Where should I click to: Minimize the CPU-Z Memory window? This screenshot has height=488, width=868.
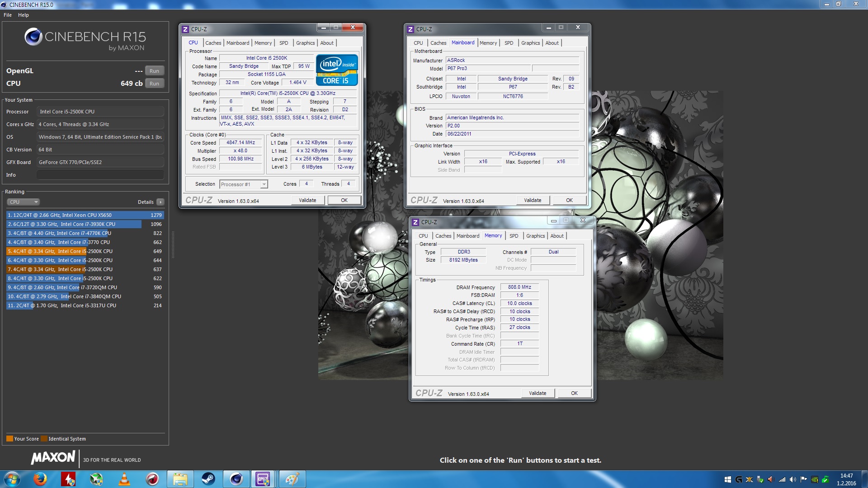click(x=553, y=221)
